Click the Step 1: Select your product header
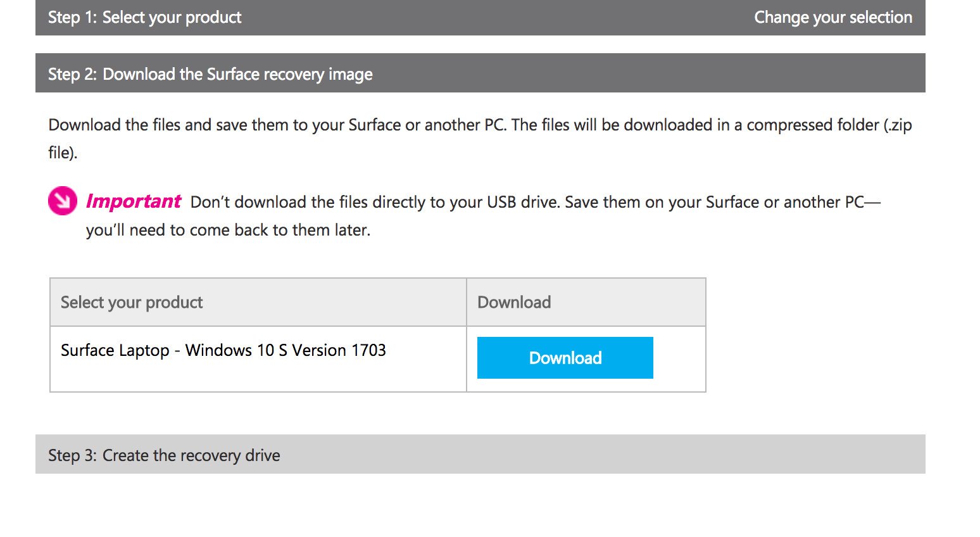This screenshot has width=980, height=537. [144, 17]
